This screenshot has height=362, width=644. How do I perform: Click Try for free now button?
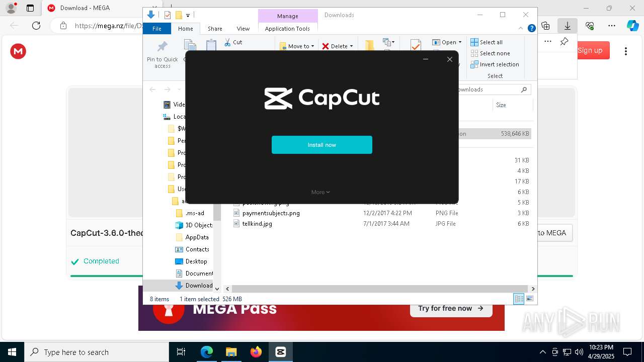coord(451,308)
